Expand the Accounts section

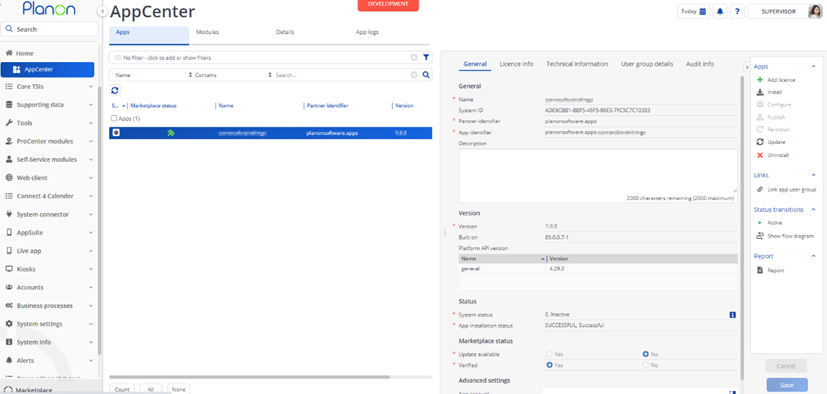(x=91, y=287)
